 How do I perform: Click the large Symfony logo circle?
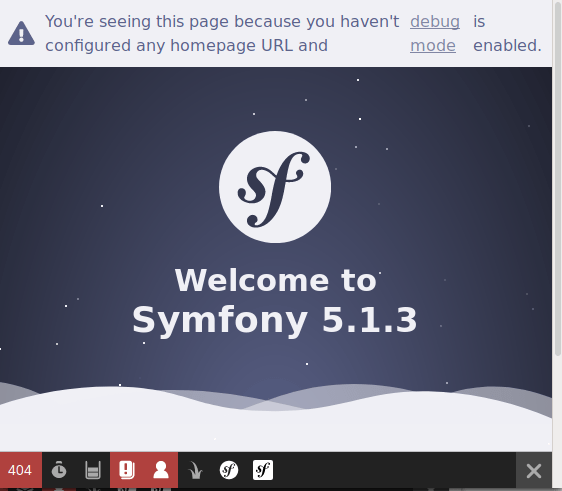[x=275, y=187]
